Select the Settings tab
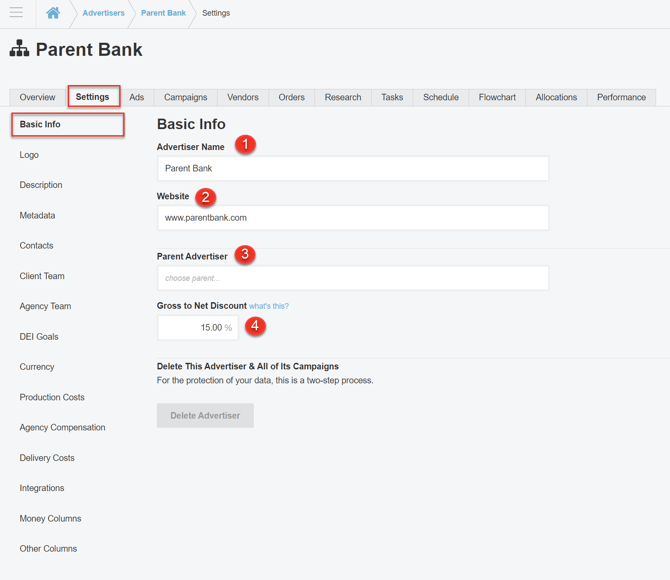Viewport: 670px width, 580px height. [93, 97]
